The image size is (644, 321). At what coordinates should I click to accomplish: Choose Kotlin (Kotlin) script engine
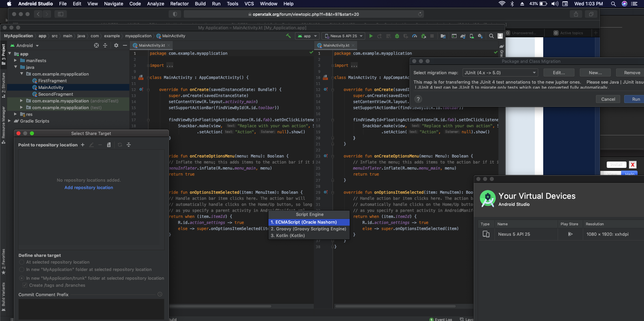tap(309, 235)
